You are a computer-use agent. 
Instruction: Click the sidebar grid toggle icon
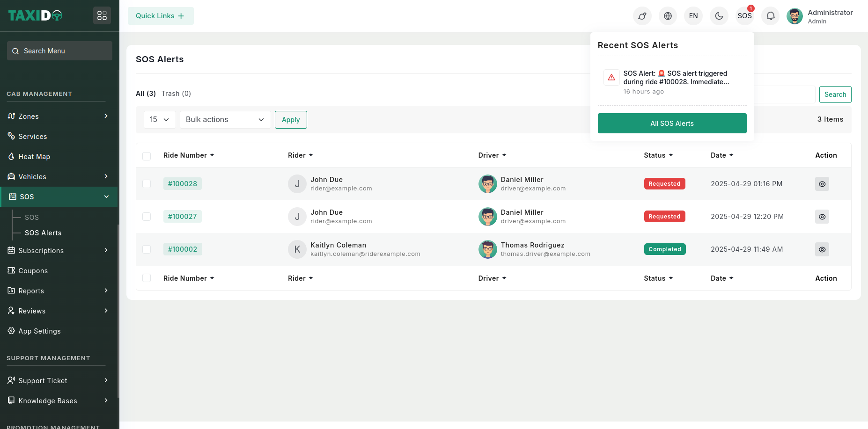pos(102,15)
